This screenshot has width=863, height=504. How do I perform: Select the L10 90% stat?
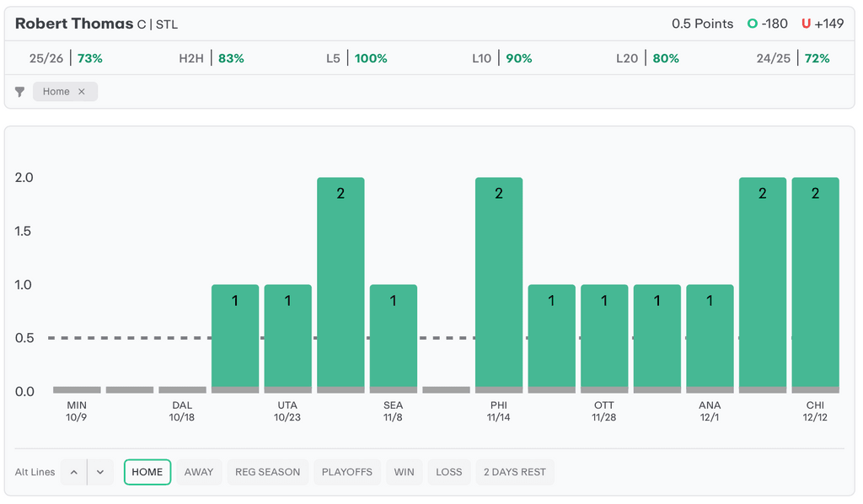(x=501, y=58)
